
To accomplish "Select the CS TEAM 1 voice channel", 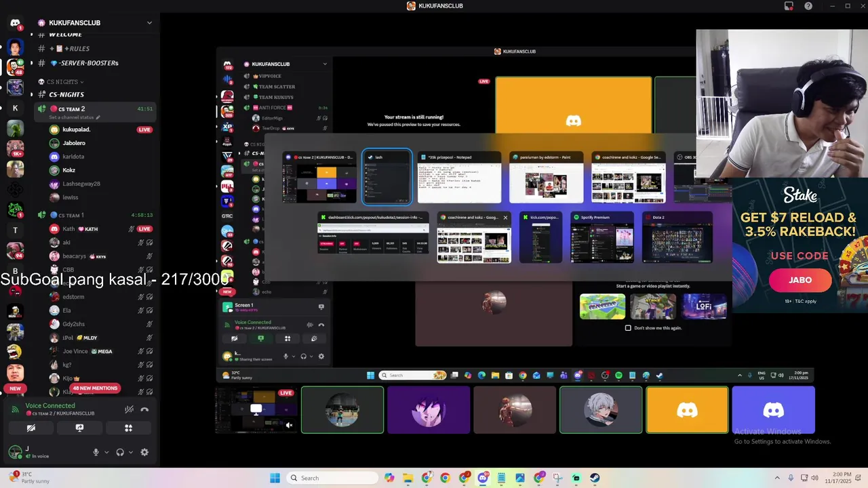I will coord(95,215).
